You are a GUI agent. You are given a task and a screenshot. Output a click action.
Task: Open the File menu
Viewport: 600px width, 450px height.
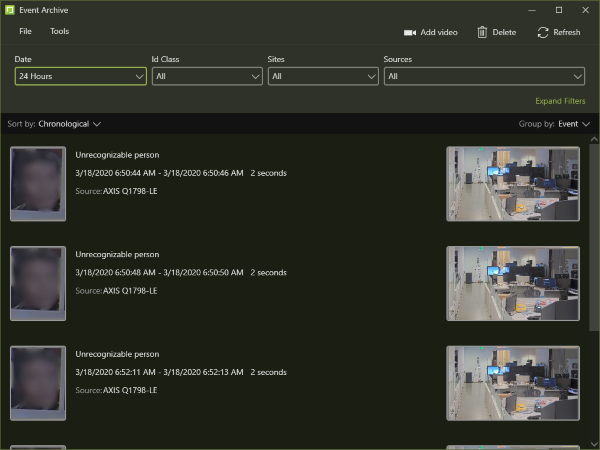[x=25, y=31]
